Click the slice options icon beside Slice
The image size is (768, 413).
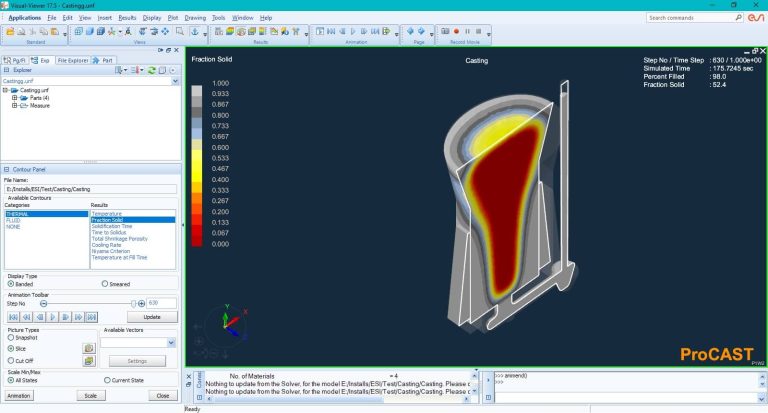(88, 348)
